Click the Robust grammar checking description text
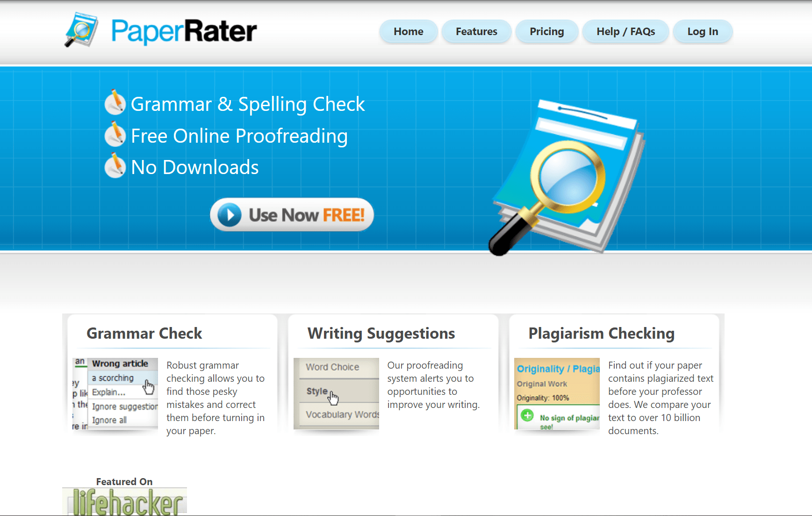The image size is (812, 516). point(216,398)
